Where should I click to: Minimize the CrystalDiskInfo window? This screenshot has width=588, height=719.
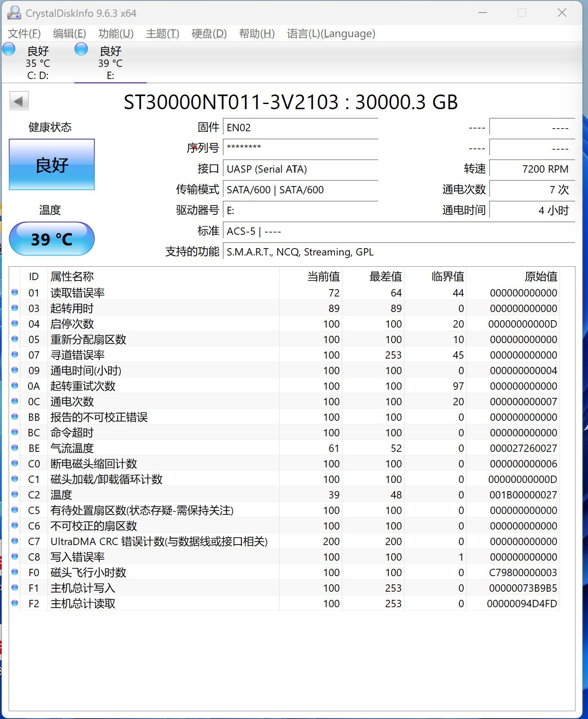pos(483,13)
